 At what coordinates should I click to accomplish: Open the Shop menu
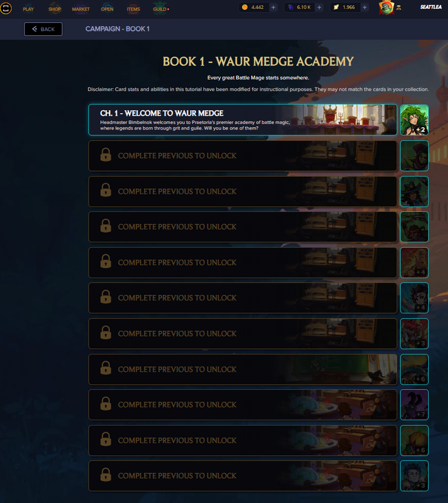[x=54, y=9]
